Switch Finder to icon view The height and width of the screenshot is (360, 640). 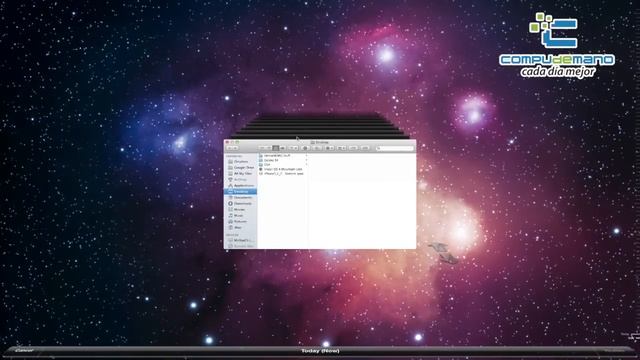click(x=262, y=148)
